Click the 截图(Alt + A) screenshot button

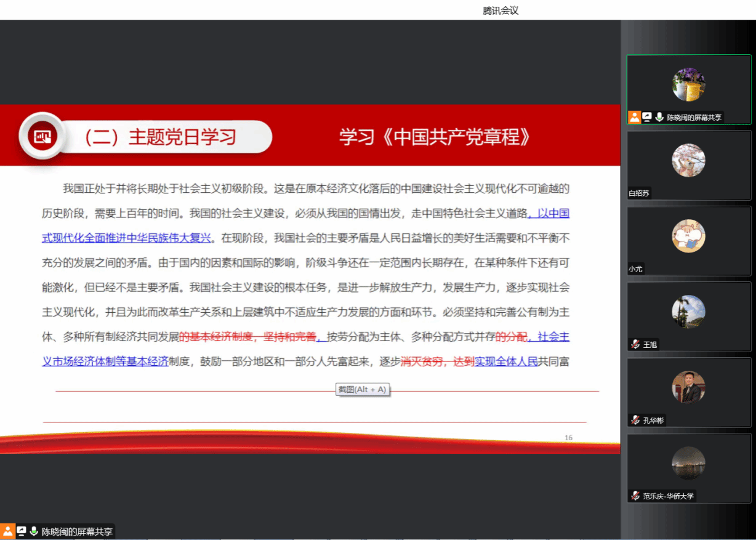point(363,389)
